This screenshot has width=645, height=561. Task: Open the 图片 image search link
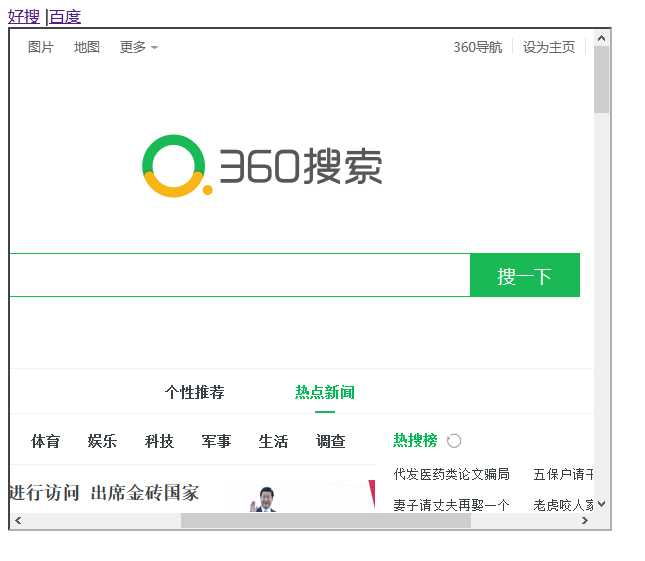[41, 47]
